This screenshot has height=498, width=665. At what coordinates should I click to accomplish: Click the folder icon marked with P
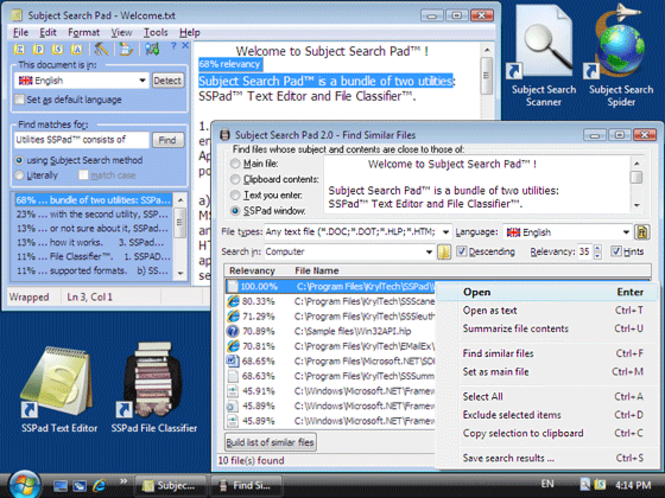38,49
